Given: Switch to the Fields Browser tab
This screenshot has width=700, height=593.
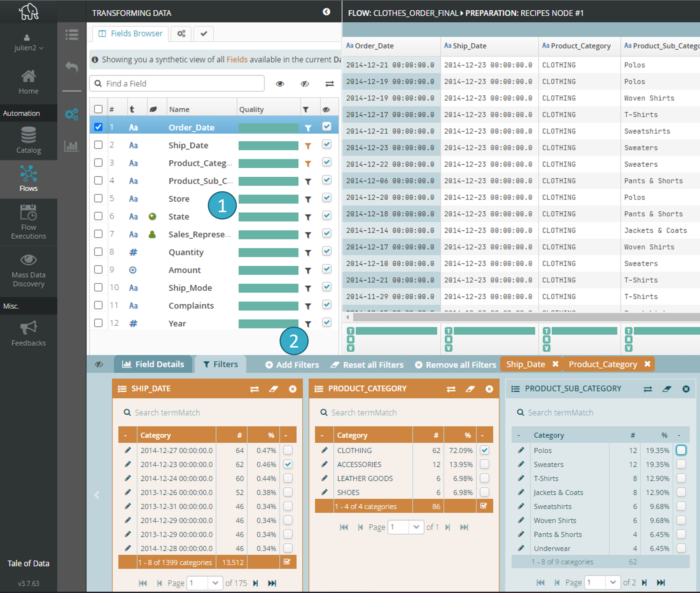Looking at the screenshot, I should click(x=131, y=34).
